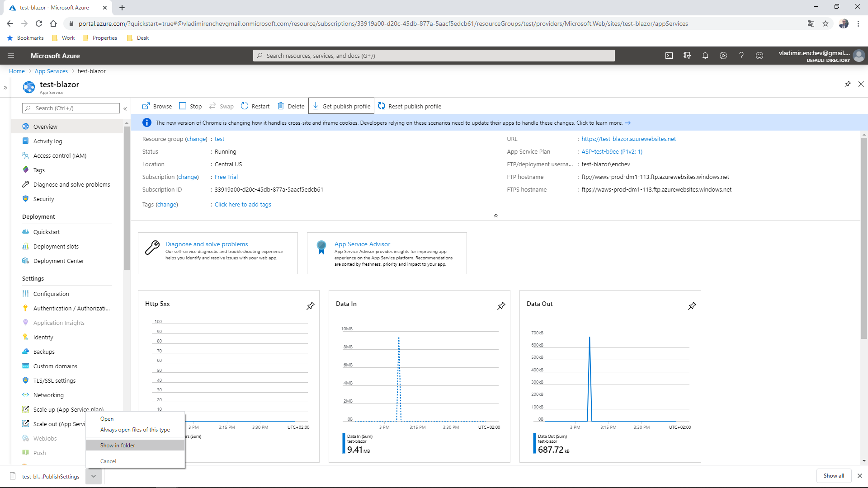Close the test-blazor blade

(861, 84)
